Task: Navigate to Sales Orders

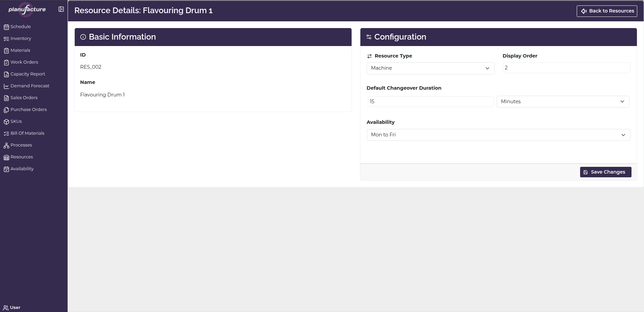Action: tap(24, 97)
